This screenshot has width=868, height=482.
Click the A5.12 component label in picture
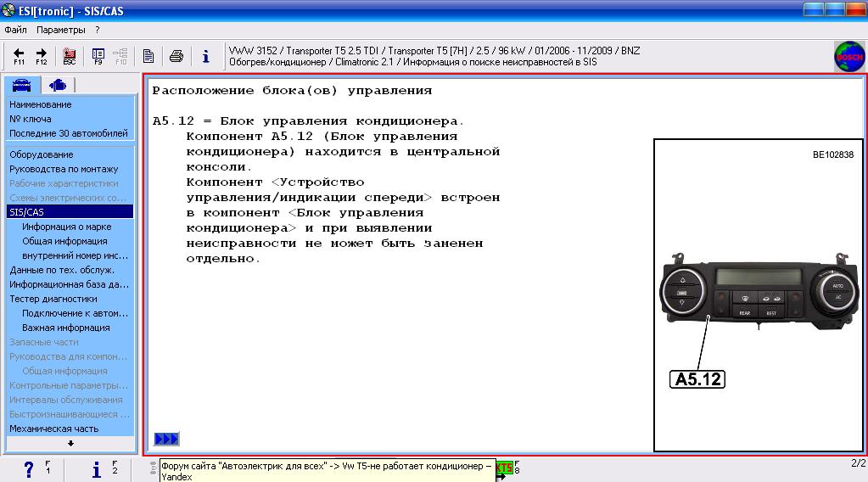(697, 379)
